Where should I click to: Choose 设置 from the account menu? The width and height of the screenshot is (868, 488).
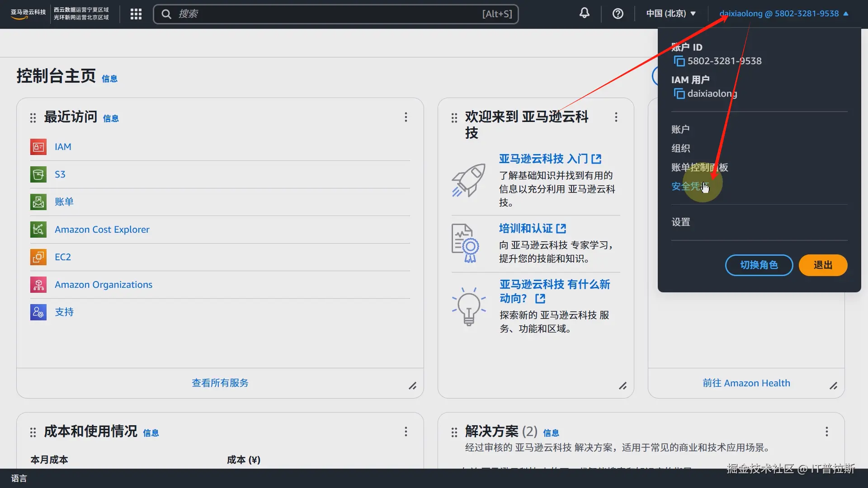(680, 222)
